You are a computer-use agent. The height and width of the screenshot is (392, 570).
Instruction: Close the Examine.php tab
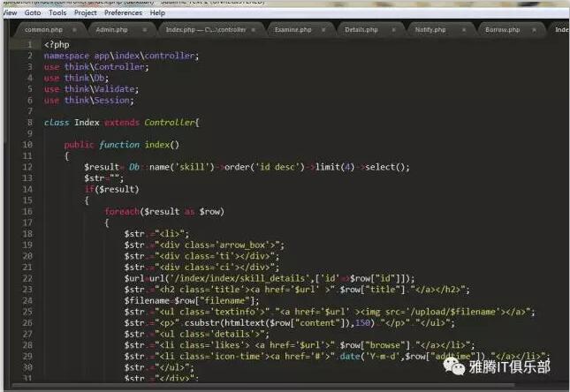pos(324,29)
